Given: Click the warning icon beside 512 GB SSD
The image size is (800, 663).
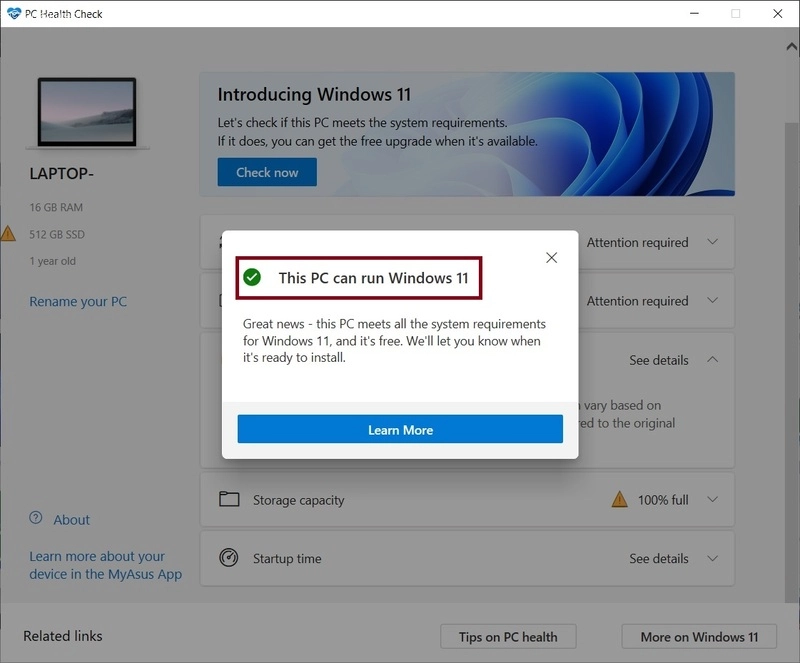Looking at the screenshot, I should coord(8,234).
